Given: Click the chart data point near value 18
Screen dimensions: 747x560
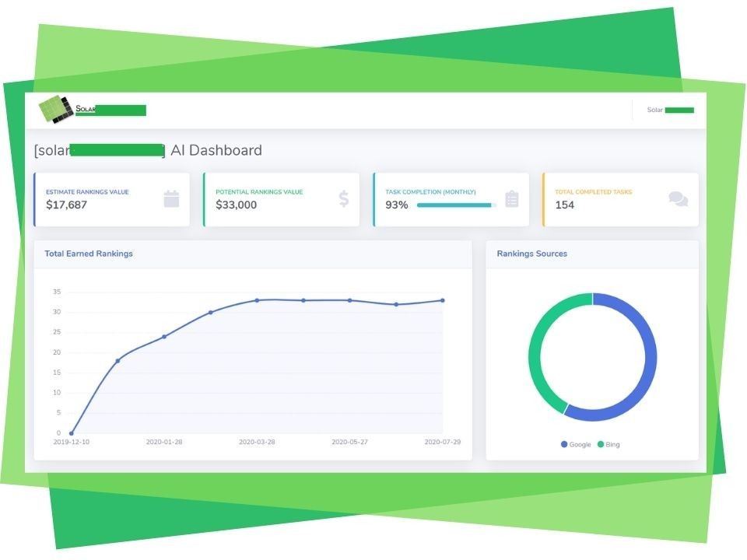Looking at the screenshot, I should (117, 361).
